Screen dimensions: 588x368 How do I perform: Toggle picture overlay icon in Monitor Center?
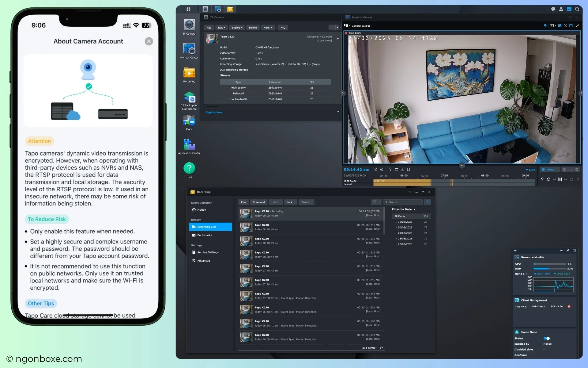[x=560, y=26]
